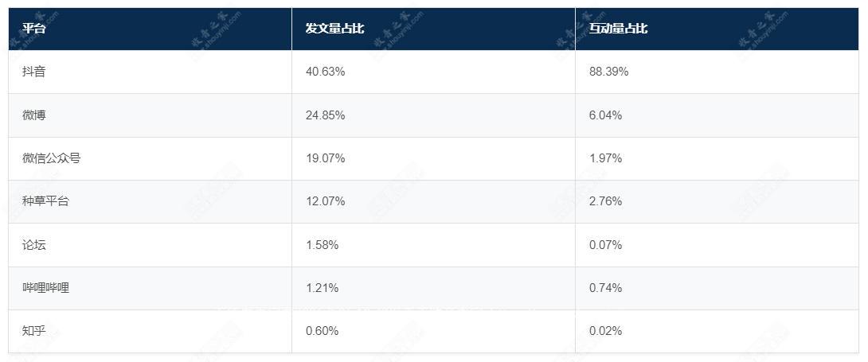
Task: Click the 88.39% interaction share value
Action: coord(608,72)
